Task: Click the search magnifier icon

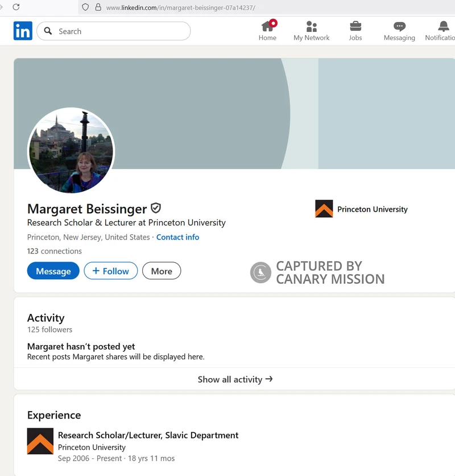Action: [48, 31]
